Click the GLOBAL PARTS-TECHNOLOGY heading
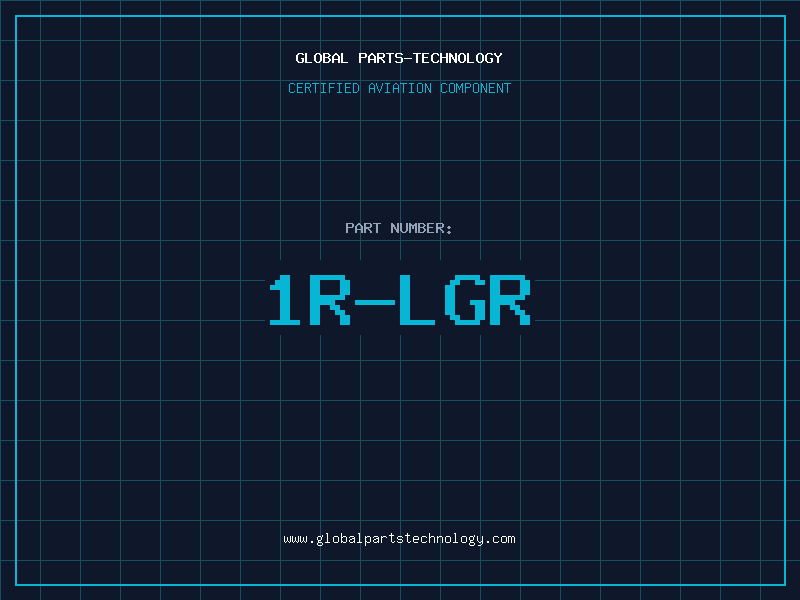This screenshot has width=800, height=600. pyautogui.click(x=399, y=58)
